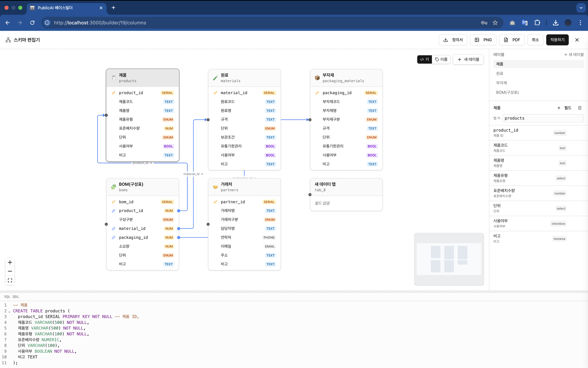Select 원료 in the table list
588x368 pixels.
click(x=500, y=74)
